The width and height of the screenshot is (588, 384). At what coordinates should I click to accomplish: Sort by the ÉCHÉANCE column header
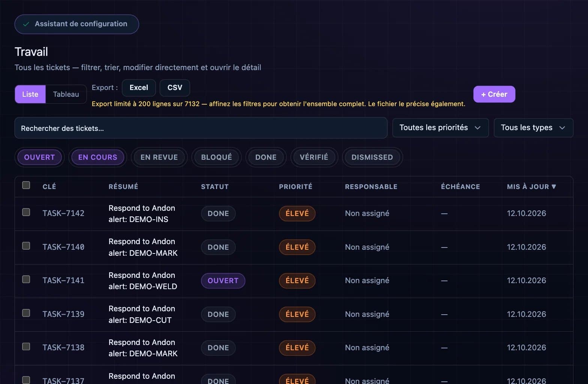click(x=460, y=187)
